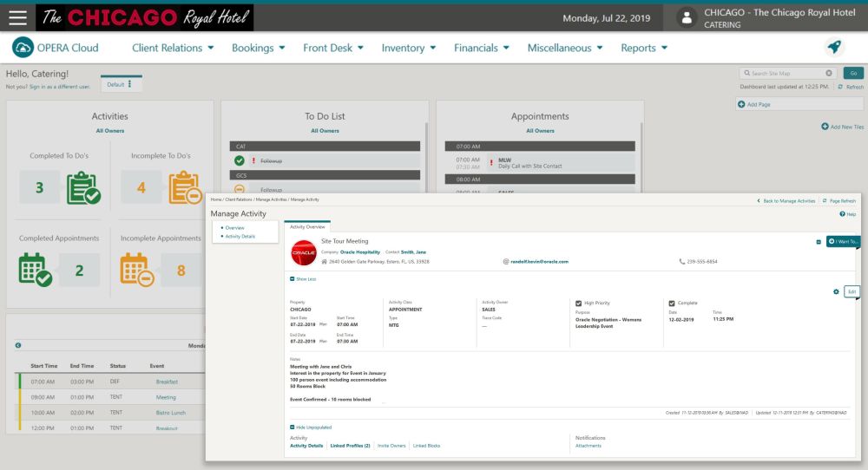Image resolution: width=868 pixels, height=470 pixels.
Task: Open the Activity Details link under Activity
Action: click(x=306, y=446)
